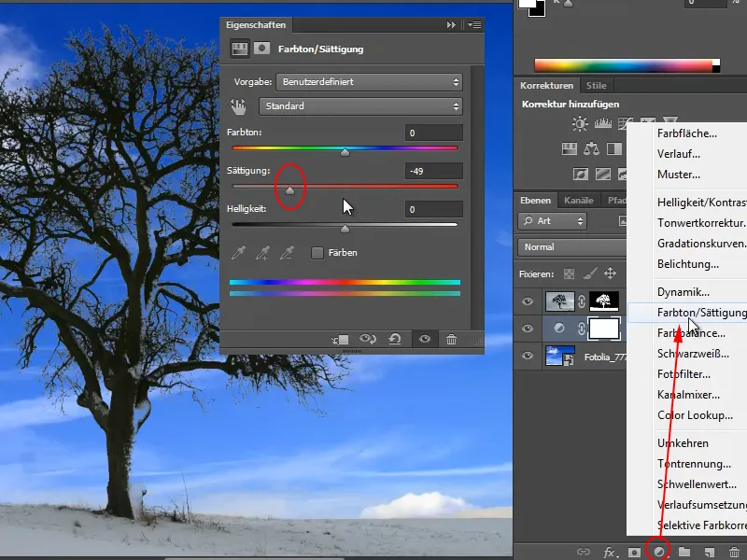Enable the Färben checkbox
This screenshot has width=747, height=560.
pos(317,253)
